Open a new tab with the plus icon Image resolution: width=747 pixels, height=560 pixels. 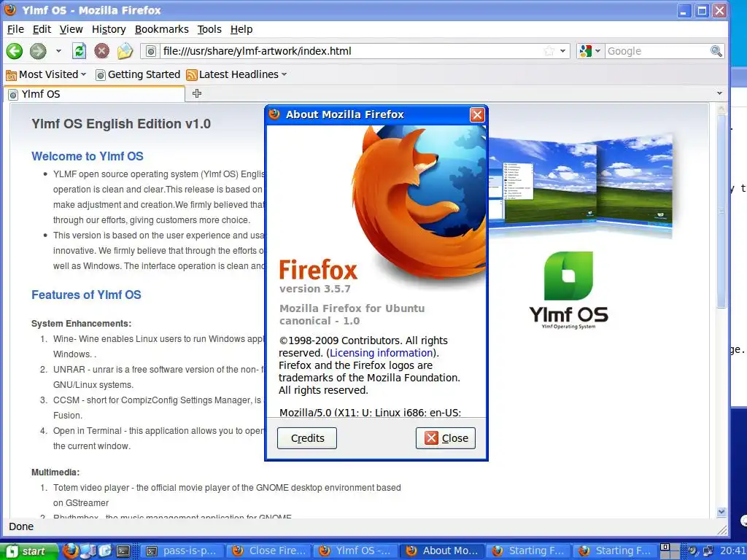tap(197, 93)
